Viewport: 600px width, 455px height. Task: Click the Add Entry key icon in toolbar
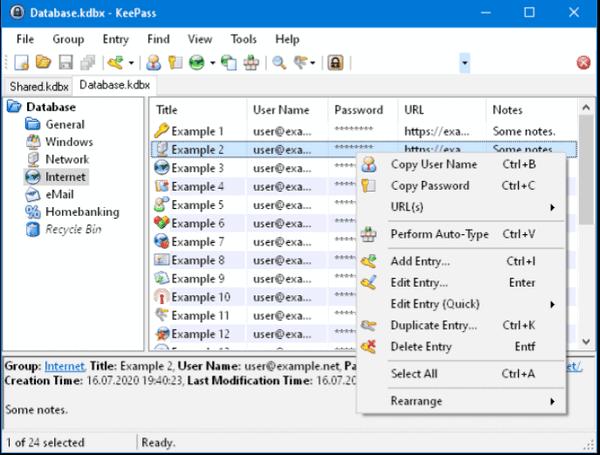pyautogui.click(x=116, y=62)
